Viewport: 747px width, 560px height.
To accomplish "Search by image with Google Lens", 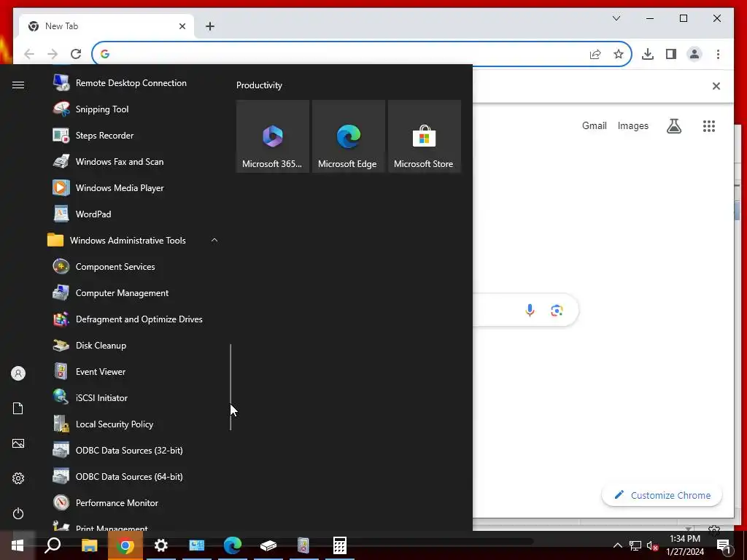I will (557, 311).
